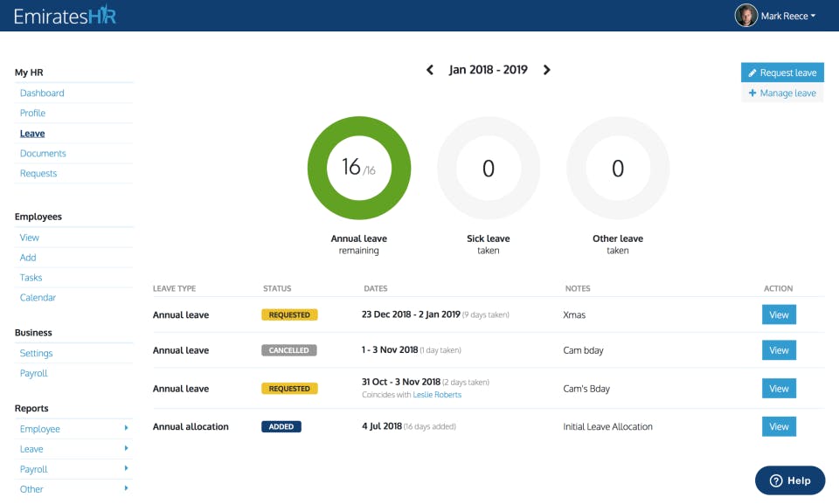Open the Calendar under Employees
Viewport: 839px width, 504px height.
coord(38,297)
